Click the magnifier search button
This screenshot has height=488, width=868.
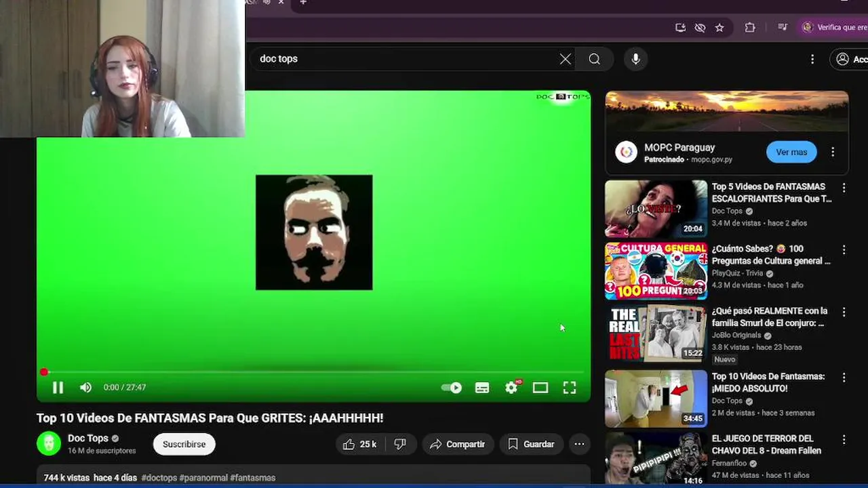[x=594, y=59]
